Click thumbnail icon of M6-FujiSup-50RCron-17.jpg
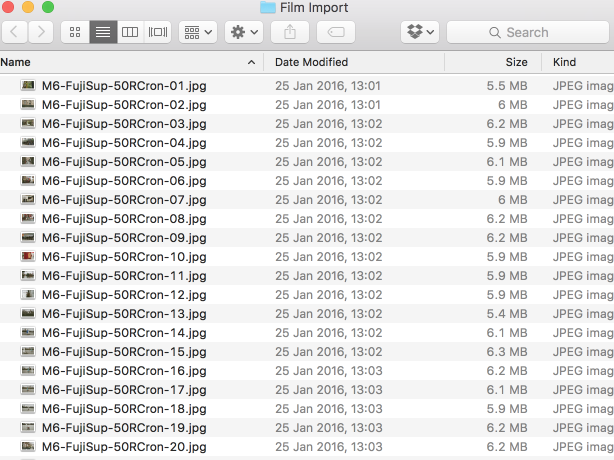The height and width of the screenshot is (460, 614). click(x=28, y=389)
